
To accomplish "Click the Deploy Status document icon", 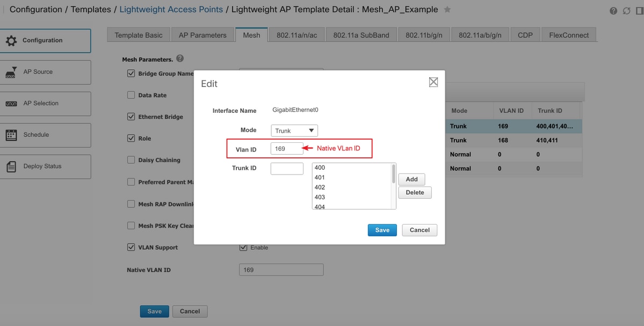I will click(x=11, y=166).
